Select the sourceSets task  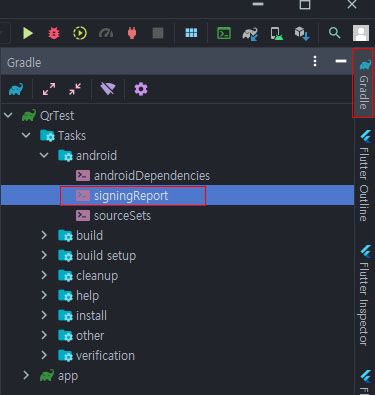122,216
